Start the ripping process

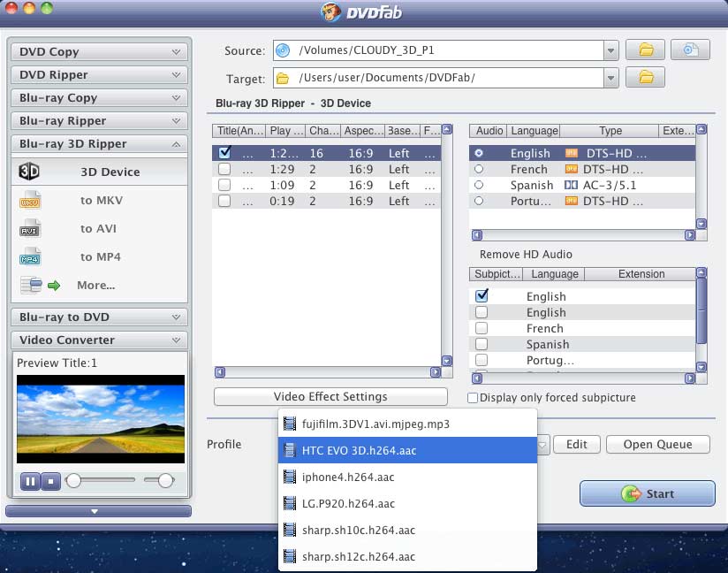pos(648,493)
